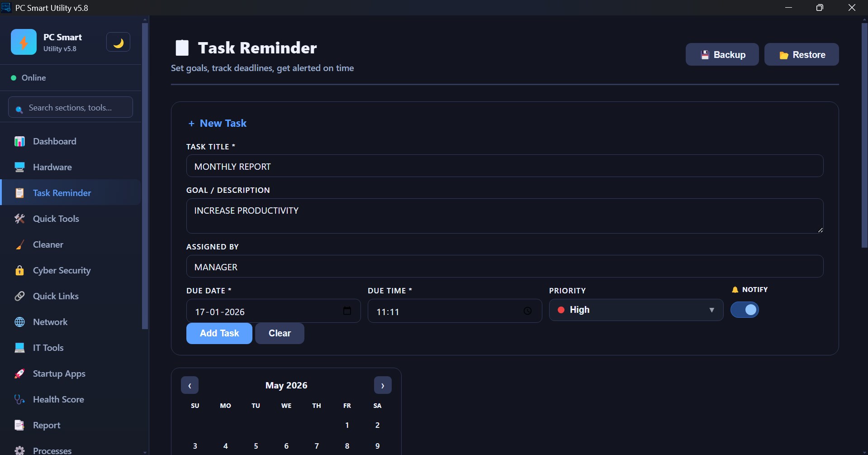This screenshot has height=455, width=868.
Task: Open Task Reminder section
Action: pyautogui.click(x=71, y=193)
